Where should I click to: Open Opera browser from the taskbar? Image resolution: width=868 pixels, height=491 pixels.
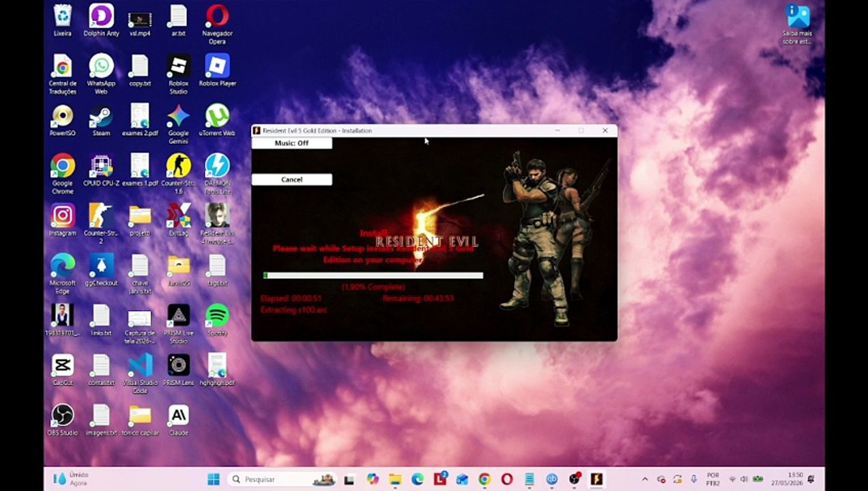(506, 479)
